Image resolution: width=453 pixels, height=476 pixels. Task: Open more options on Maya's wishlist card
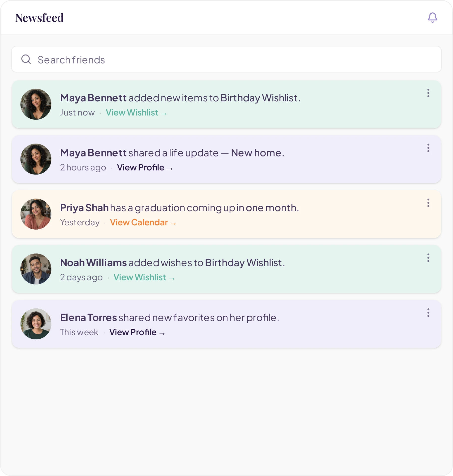click(x=428, y=93)
